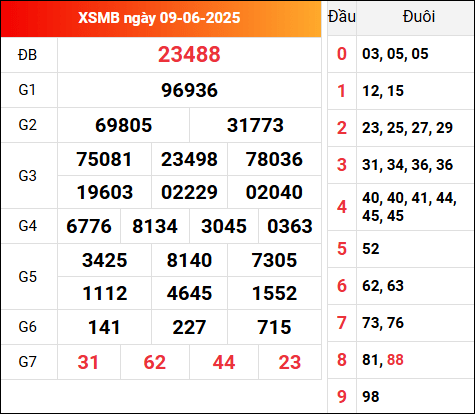The width and height of the screenshot is (475, 414).
Task: Select G5 number 1112
Action: pyautogui.click(x=105, y=294)
